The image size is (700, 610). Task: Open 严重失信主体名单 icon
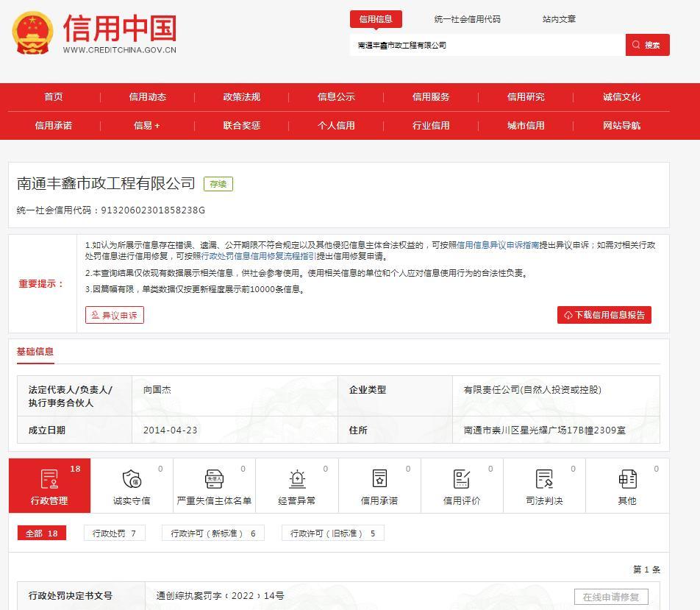click(214, 479)
